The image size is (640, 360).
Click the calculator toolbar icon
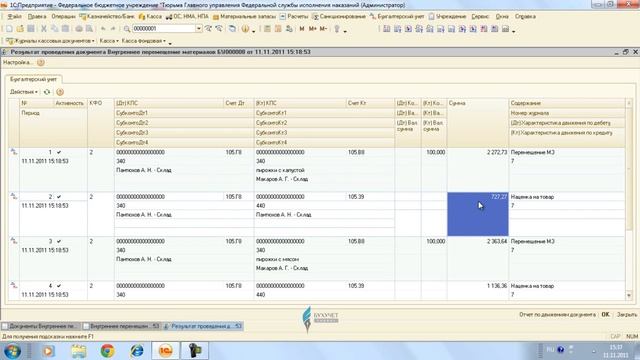click(x=267, y=29)
